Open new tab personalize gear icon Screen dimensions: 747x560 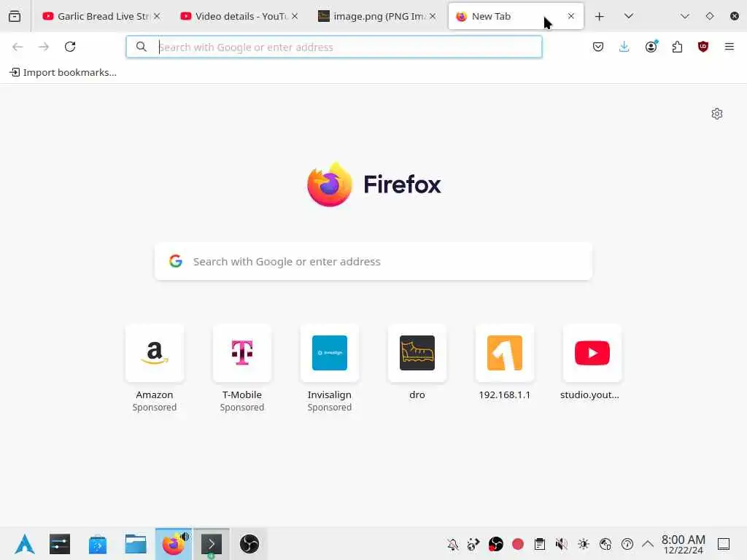point(717,114)
